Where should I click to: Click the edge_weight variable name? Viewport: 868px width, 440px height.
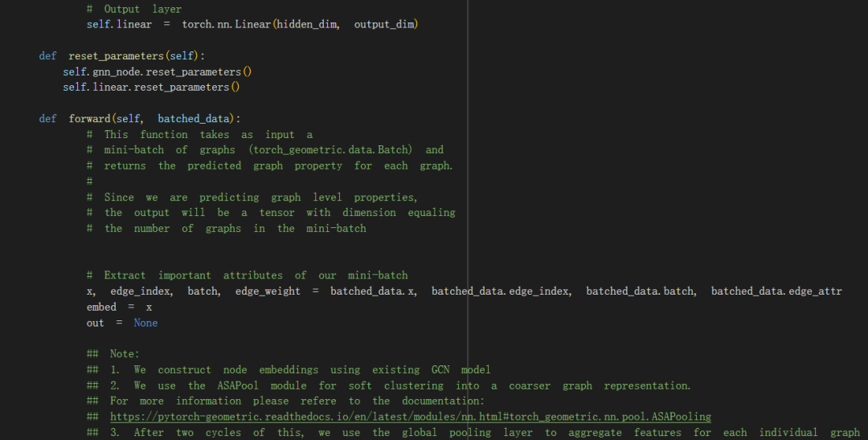click(268, 291)
